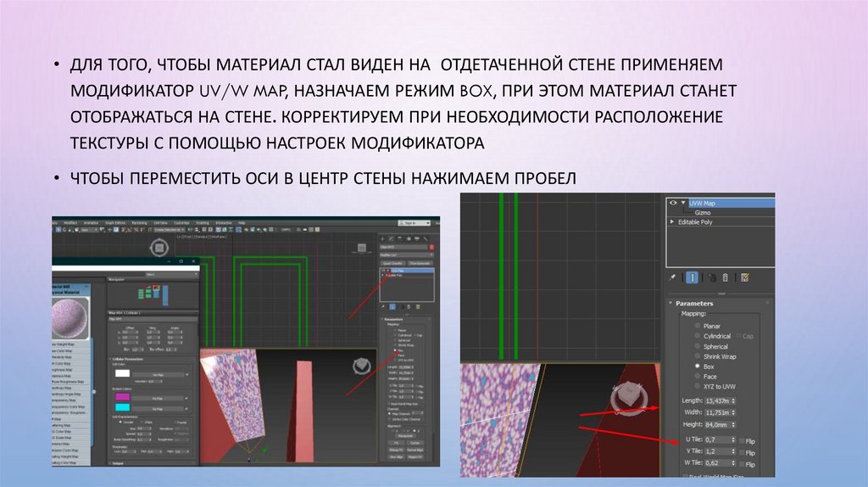Collapse the Parameters rollout in enlarged panel
This screenshot has width=868, height=487.
click(x=670, y=303)
